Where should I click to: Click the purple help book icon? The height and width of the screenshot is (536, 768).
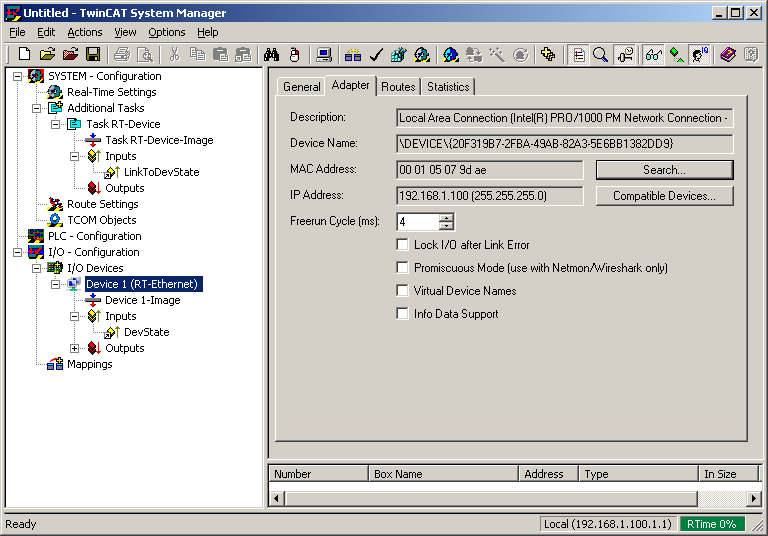pos(728,54)
